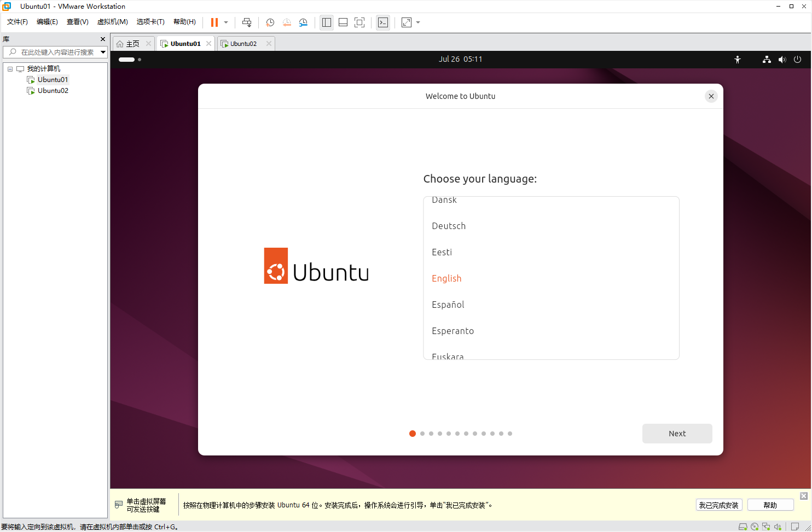Click the Next button in installer
Viewport: 812px width, 532px height.
[x=677, y=434]
